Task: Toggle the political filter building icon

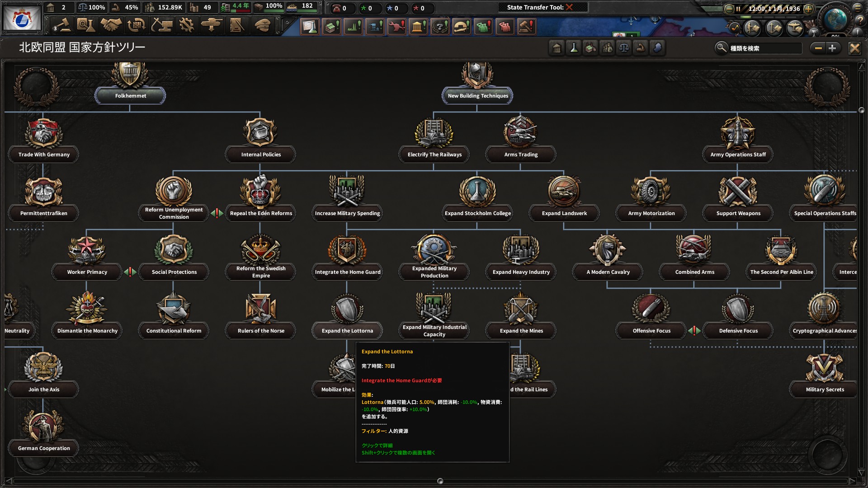Action: (x=557, y=48)
